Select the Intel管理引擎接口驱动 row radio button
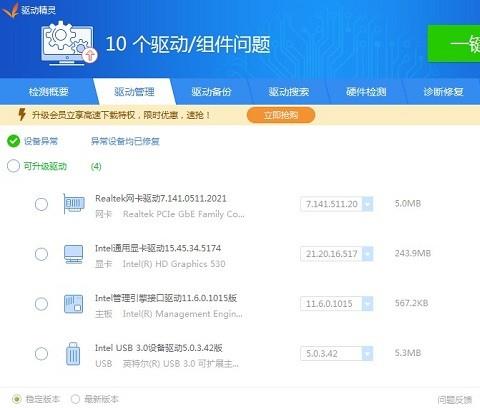This screenshot has width=480, height=408. (41, 304)
